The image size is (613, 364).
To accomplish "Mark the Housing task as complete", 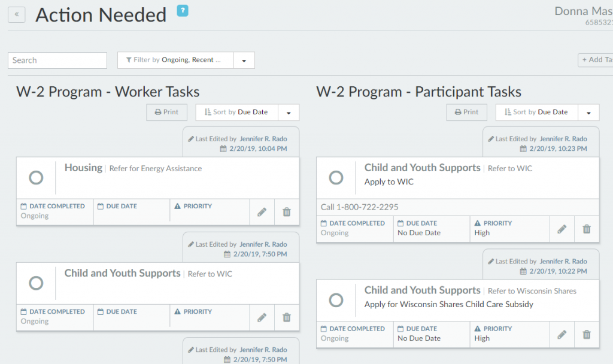I will coord(36,177).
